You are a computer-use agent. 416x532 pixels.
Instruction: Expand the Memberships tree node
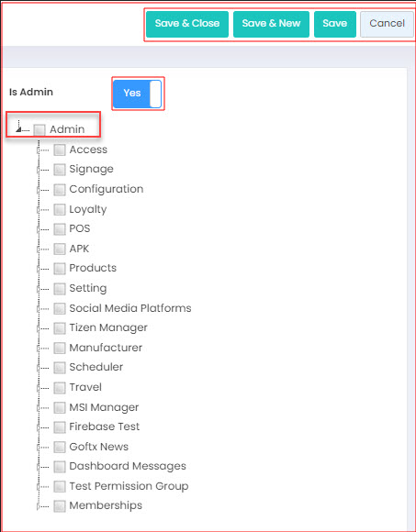coord(38,507)
